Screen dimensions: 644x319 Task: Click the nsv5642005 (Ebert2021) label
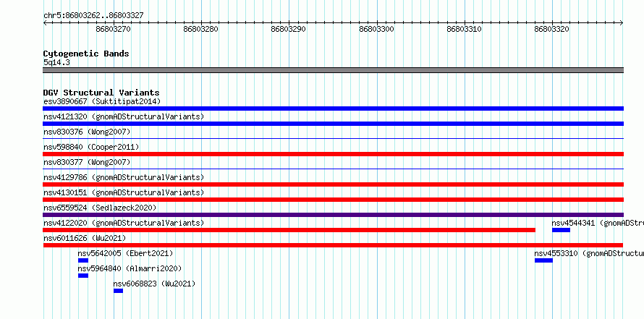(125, 253)
